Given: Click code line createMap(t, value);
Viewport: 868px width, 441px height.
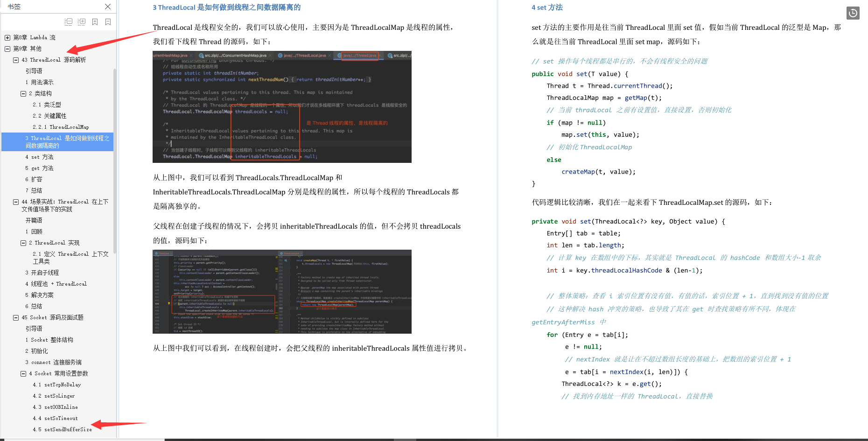Looking at the screenshot, I should pyautogui.click(x=599, y=172).
